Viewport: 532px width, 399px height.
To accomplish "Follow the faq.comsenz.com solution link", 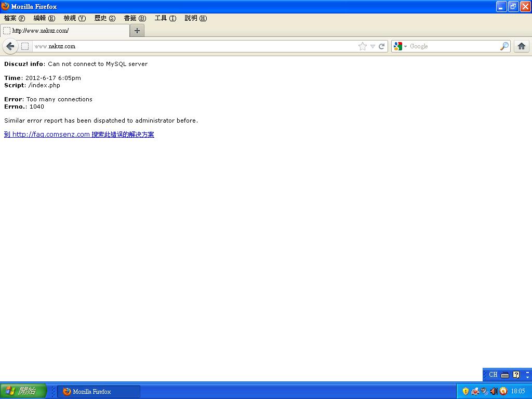I will (79, 135).
